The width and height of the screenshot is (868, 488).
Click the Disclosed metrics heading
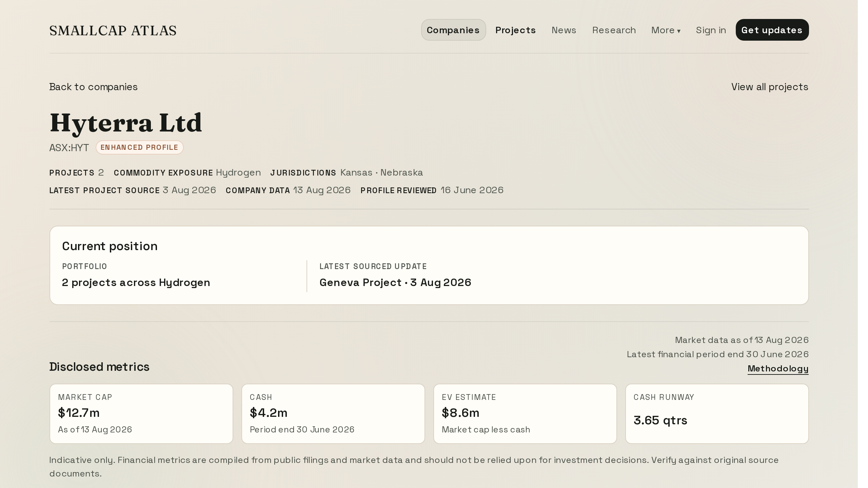click(99, 367)
